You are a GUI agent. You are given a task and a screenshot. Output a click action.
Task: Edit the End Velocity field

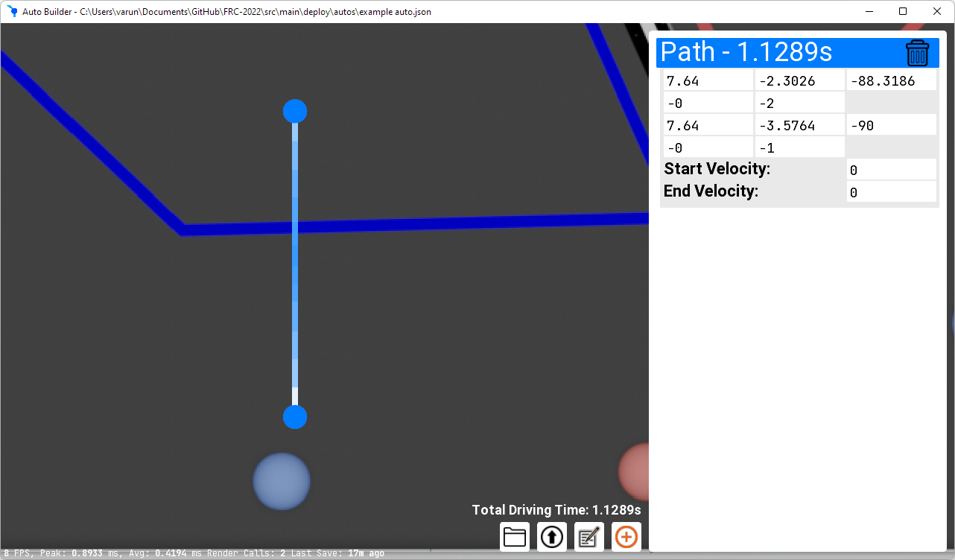click(892, 192)
